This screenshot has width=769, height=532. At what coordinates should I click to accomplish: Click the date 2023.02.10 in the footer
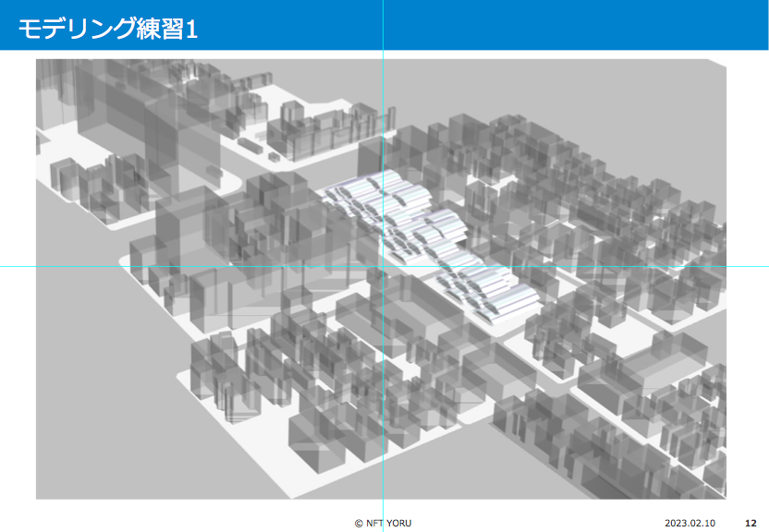pos(690,523)
